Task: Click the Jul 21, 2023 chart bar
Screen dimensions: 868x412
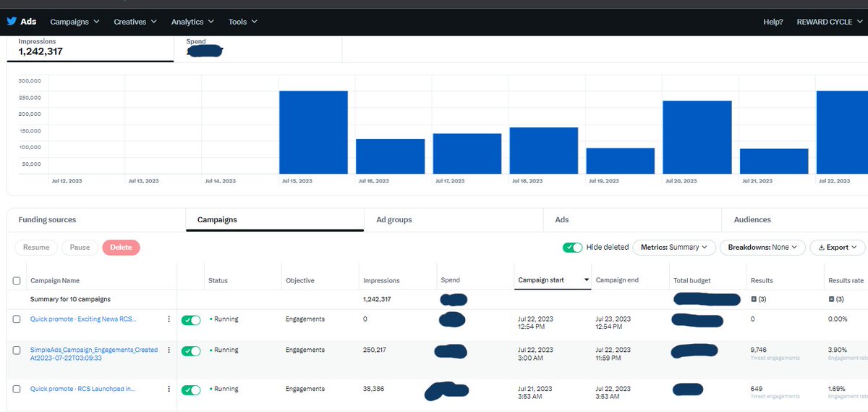Action: pos(774,161)
